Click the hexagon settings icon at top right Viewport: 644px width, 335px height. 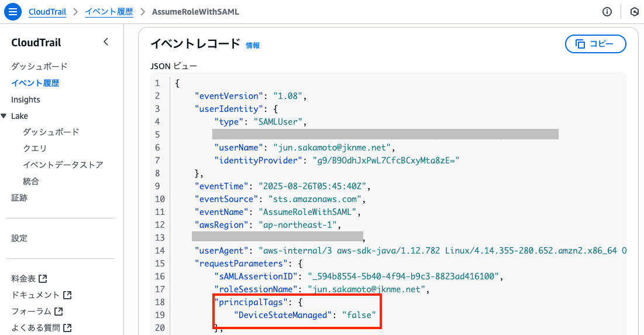pos(634,12)
